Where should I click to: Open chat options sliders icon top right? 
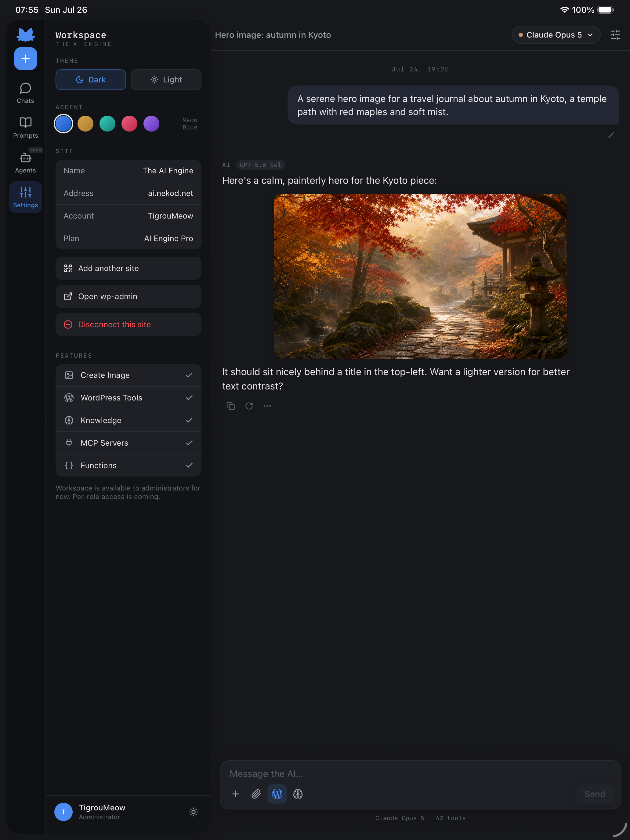pyautogui.click(x=615, y=35)
